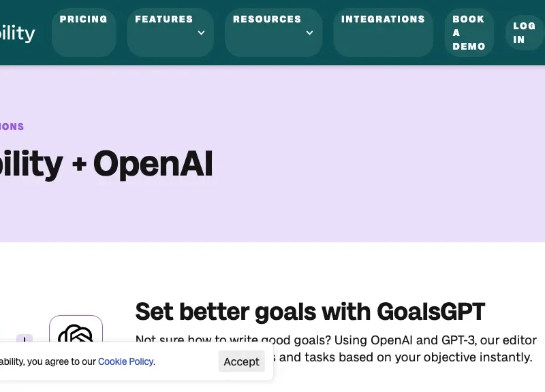Click the "GPT-3" text in the description

click(x=426, y=340)
